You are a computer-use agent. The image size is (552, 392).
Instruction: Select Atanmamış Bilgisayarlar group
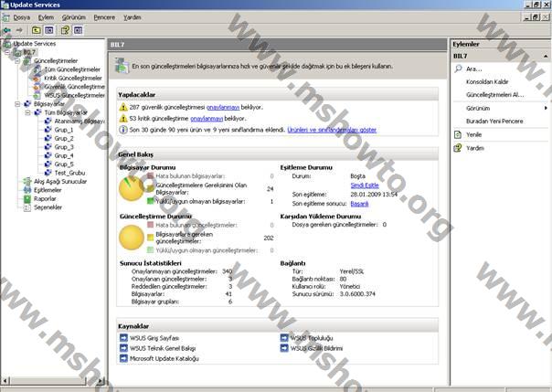[x=80, y=121]
